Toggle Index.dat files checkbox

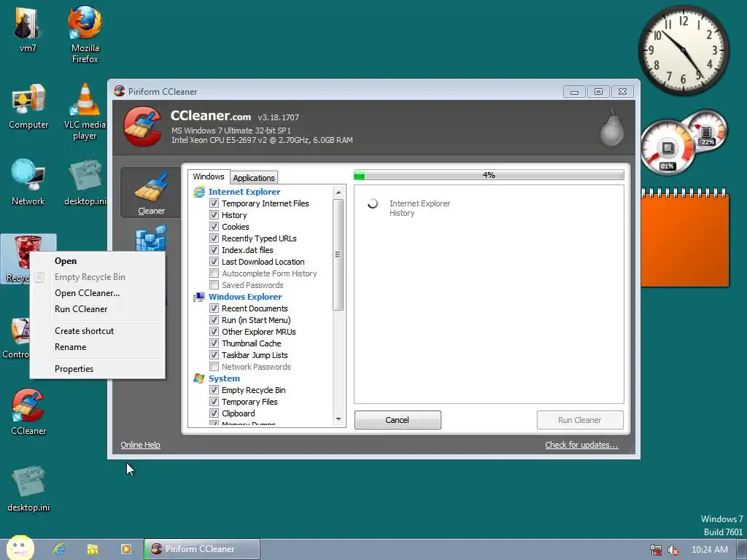click(x=214, y=250)
